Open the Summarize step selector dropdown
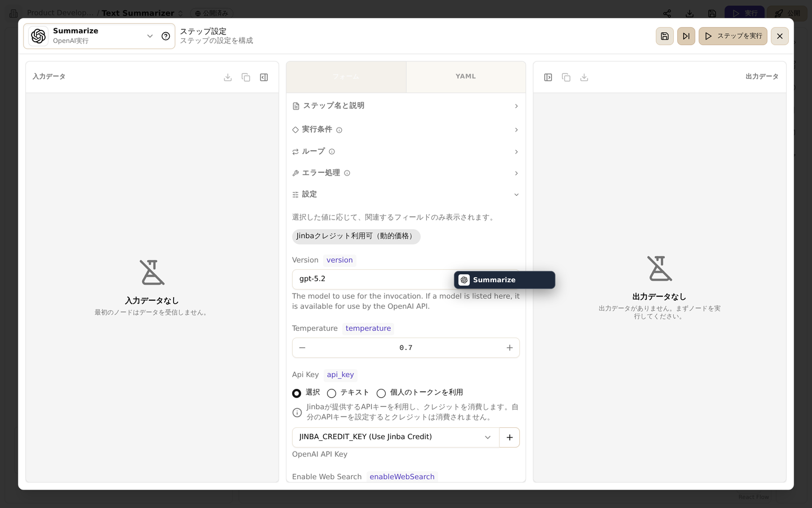 pos(99,36)
